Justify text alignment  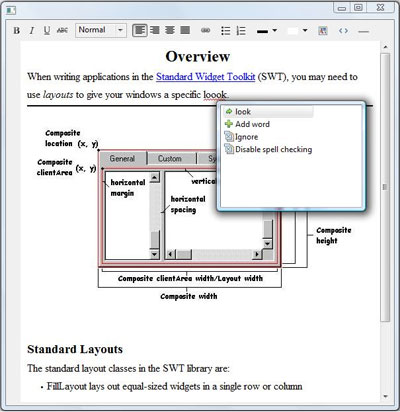point(185,30)
